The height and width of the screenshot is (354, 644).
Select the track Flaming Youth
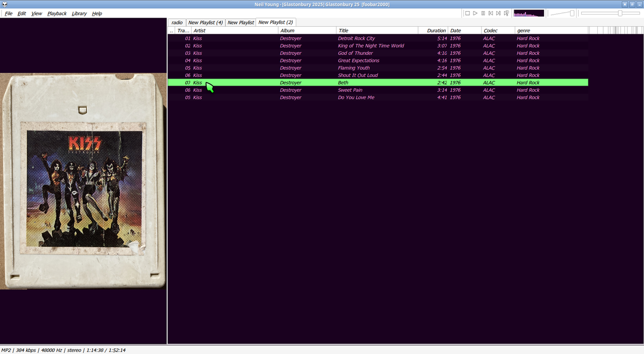click(378, 68)
